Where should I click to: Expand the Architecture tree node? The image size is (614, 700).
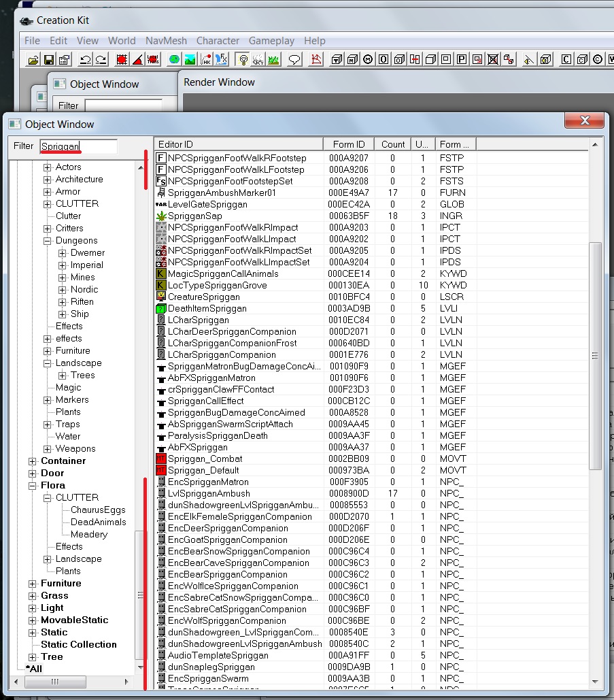(x=48, y=180)
